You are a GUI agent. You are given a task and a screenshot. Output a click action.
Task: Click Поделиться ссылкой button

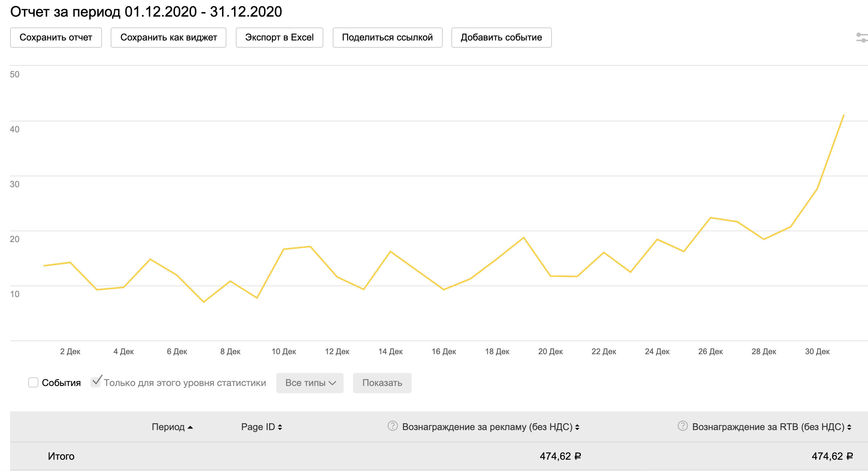[x=387, y=38]
